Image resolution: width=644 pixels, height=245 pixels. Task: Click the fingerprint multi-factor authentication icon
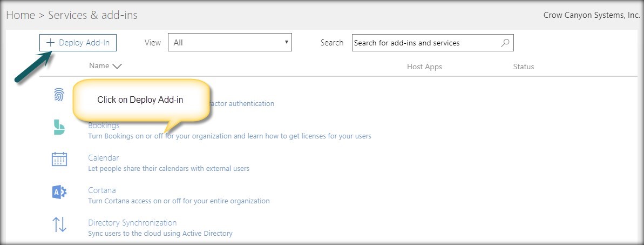pyautogui.click(x=59, y=95)
